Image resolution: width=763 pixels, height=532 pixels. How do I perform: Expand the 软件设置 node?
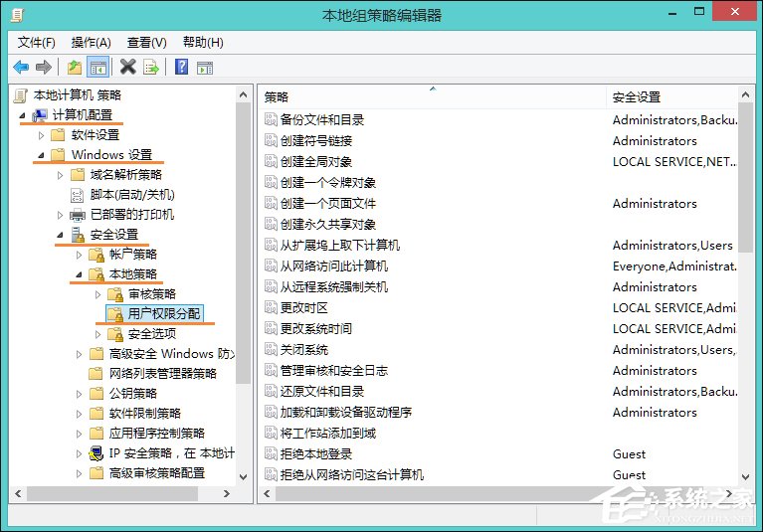(x=42, y=135)
